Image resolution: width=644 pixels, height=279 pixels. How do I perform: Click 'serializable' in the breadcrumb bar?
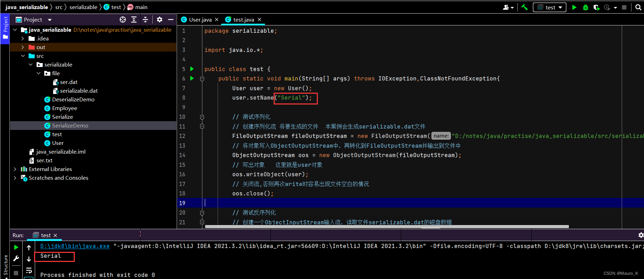(x=83, y=7)
